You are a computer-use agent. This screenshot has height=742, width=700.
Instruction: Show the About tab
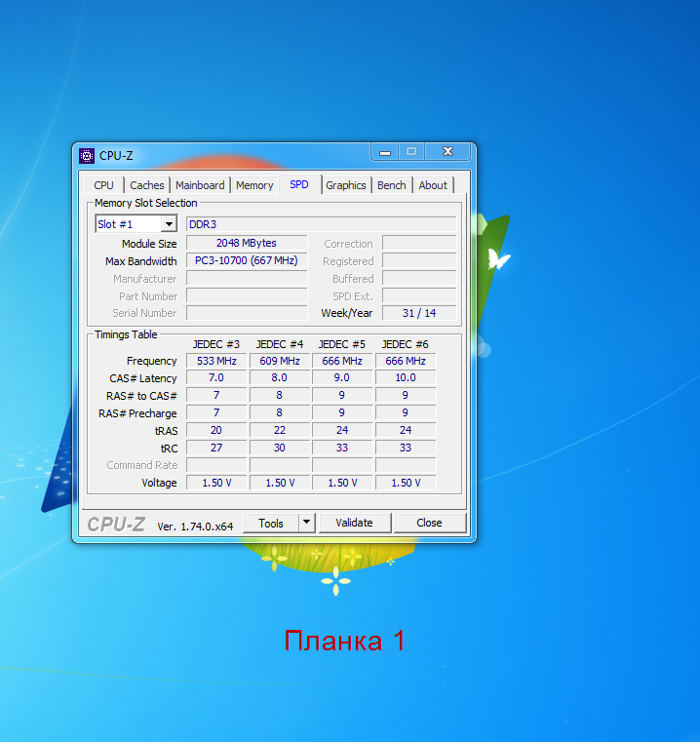pyautogui.click(x=433, y=185)
